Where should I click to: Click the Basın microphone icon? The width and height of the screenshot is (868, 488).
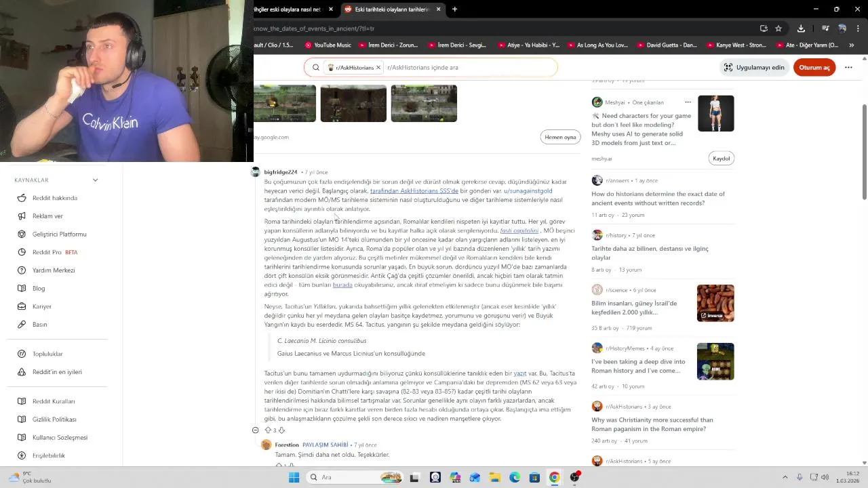point(22,325)
